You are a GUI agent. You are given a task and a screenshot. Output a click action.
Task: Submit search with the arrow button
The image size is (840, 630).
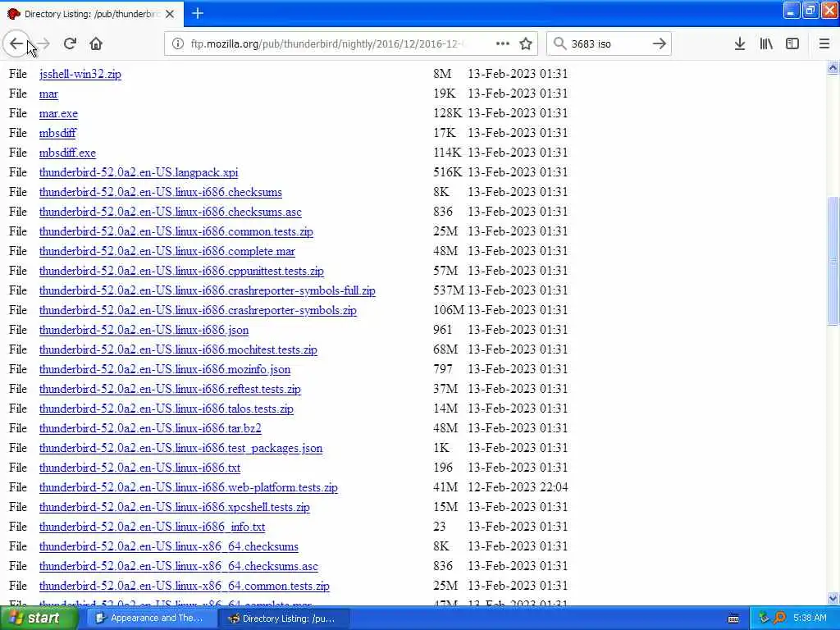pos(660,44)
